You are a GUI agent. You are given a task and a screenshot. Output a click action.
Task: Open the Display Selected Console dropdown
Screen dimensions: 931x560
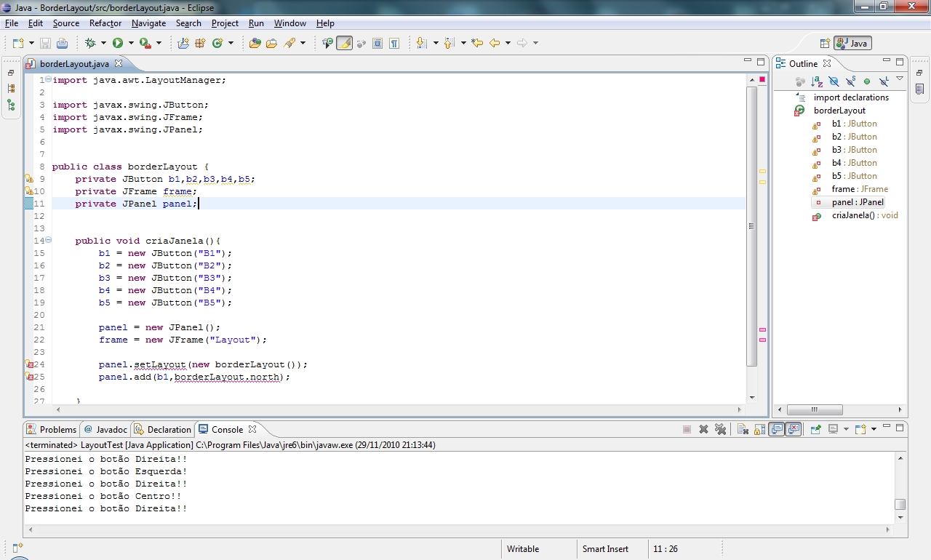pyautogui.click(x=845, y=429)
